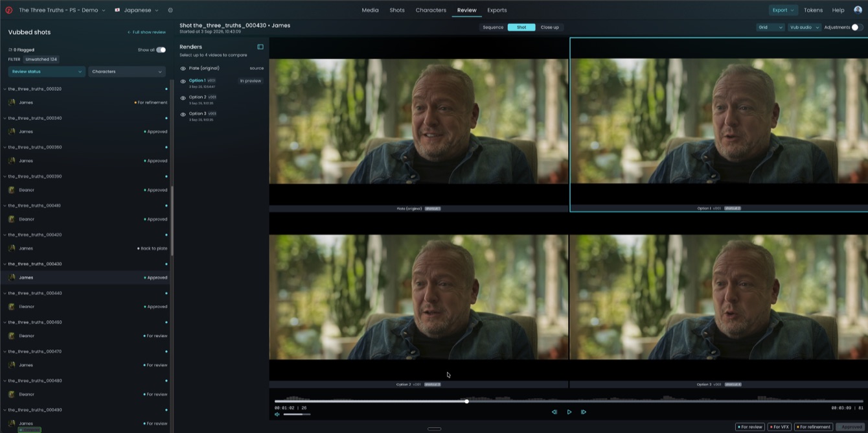Switch view mode to Close up
The height and width of the screenshot is (433, 868).
point(549,27)
